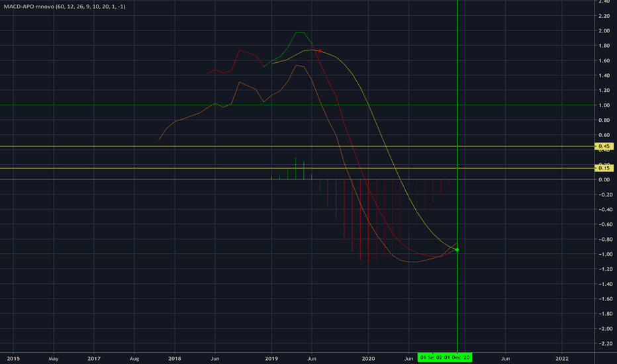The image size is (617, 364).
Task: Click 2.00 on the price scale
Action: pos(604,30)
